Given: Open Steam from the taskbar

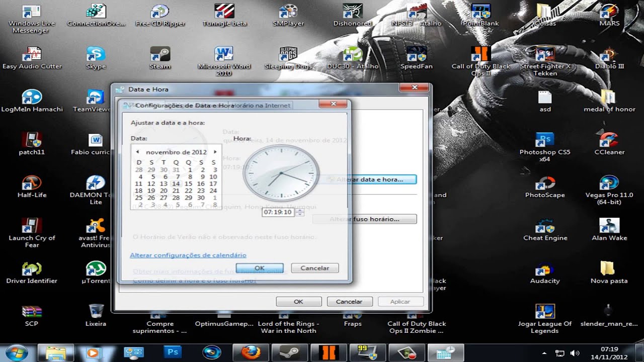Looking at the screenshot, I should [289, 352].
